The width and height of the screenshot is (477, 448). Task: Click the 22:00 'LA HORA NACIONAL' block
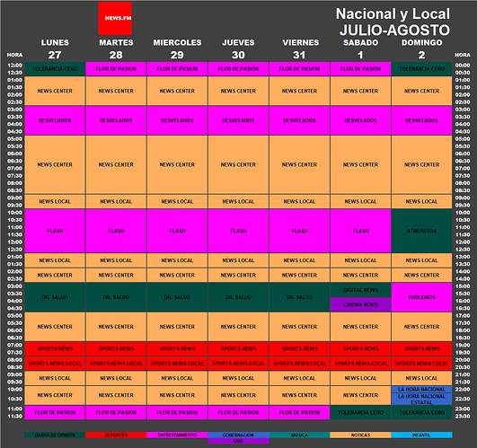tap(421, 389)
